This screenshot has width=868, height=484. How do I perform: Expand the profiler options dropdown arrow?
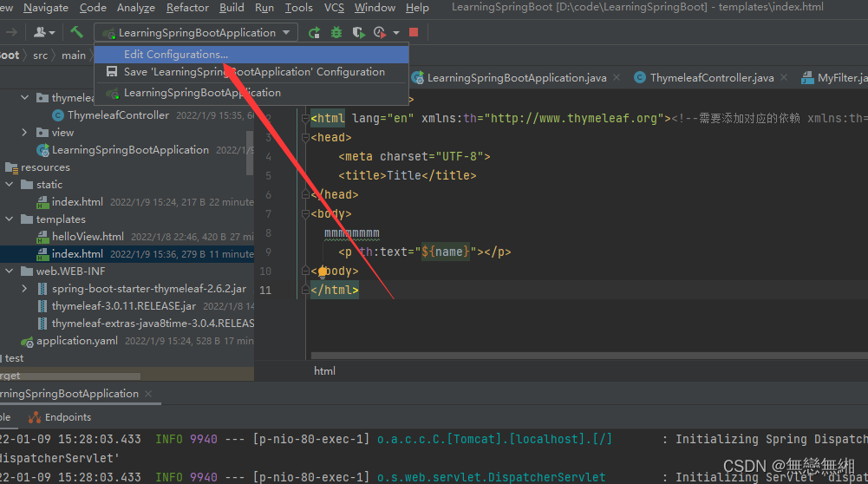[x=396, y=33]
